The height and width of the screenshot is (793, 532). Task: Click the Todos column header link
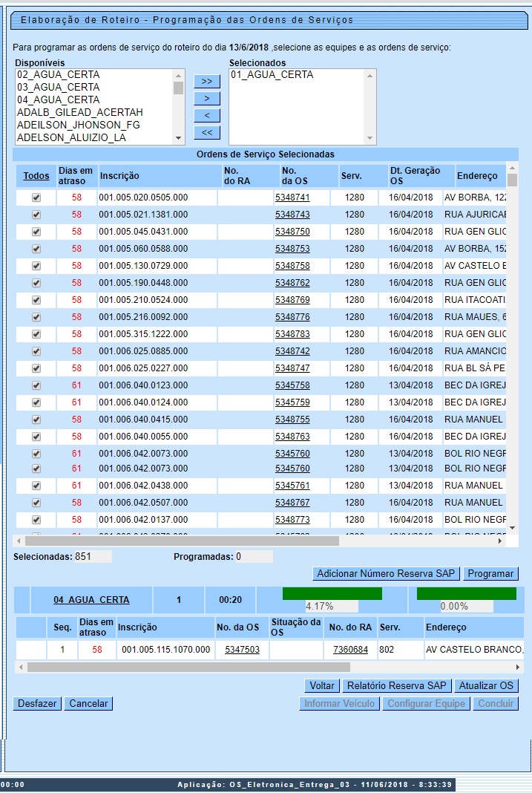tap(36, 176)
